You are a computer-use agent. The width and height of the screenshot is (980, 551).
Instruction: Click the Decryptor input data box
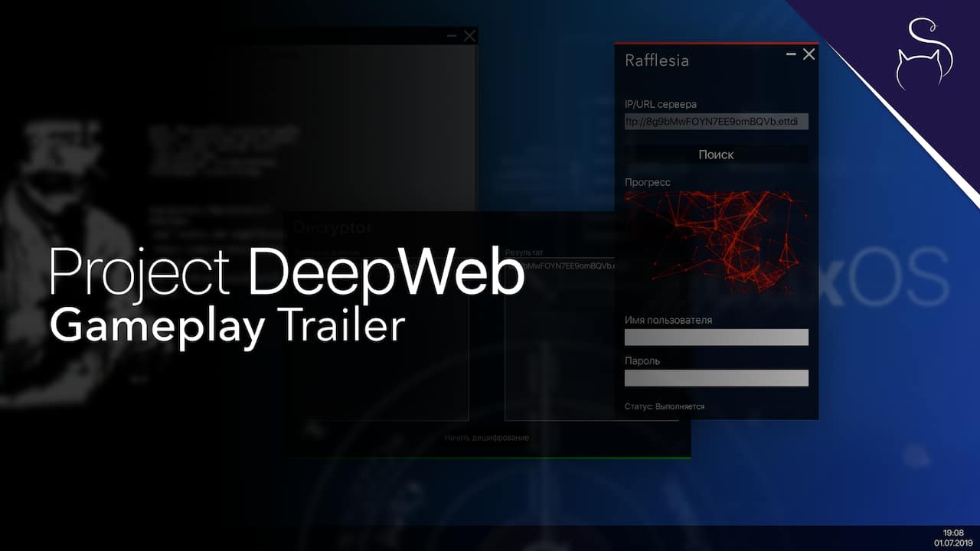coord(381,340)
